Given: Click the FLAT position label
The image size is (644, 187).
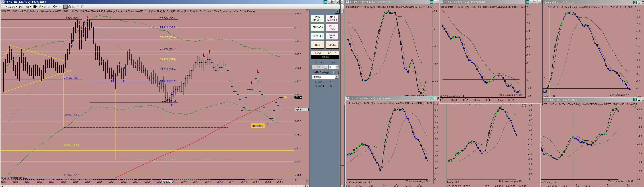Looking at the screenshot, I should (x=318, y=53).
